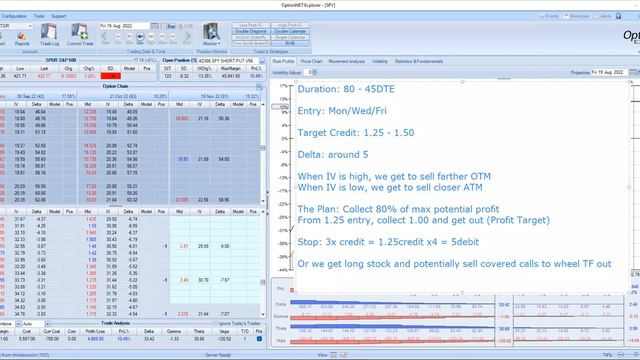640x360 pixels.
Task: Expand the 18 Nov 22 expiration header
Action: 215,96
